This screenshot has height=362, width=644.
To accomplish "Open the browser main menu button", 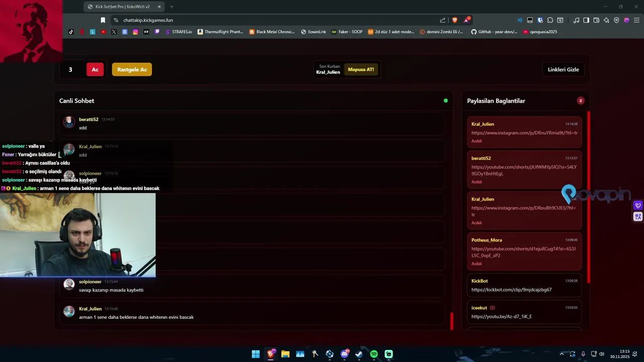I will pyautogui.click(x=636, y=20).
